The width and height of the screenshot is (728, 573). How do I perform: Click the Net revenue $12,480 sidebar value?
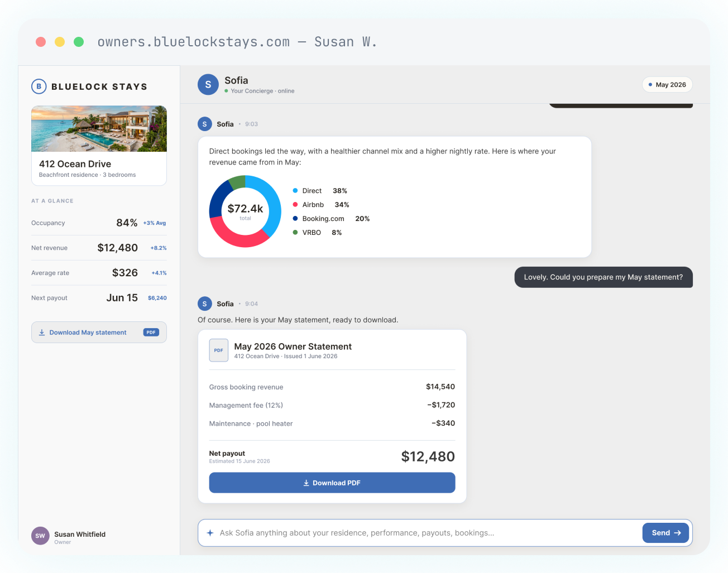click(117, 248)
